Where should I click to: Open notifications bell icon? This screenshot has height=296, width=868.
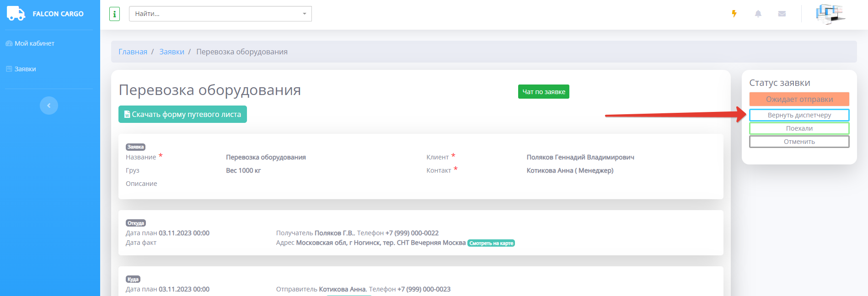pyautogui.click(x=758, y=14)
